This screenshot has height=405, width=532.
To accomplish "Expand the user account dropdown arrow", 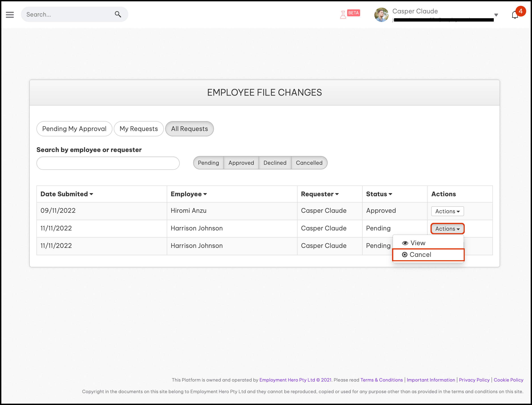I will click(x=496, y=15).
